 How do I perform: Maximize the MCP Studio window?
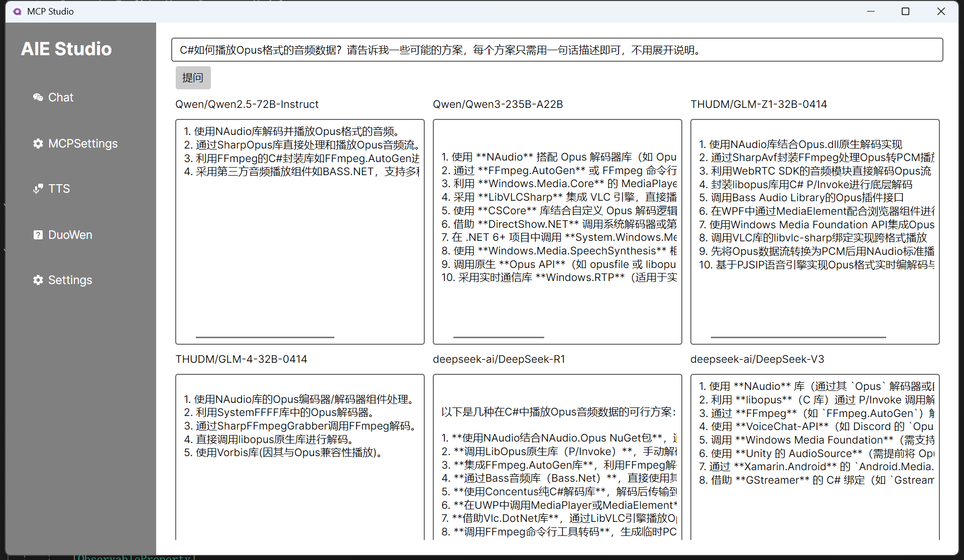point(905,11)
